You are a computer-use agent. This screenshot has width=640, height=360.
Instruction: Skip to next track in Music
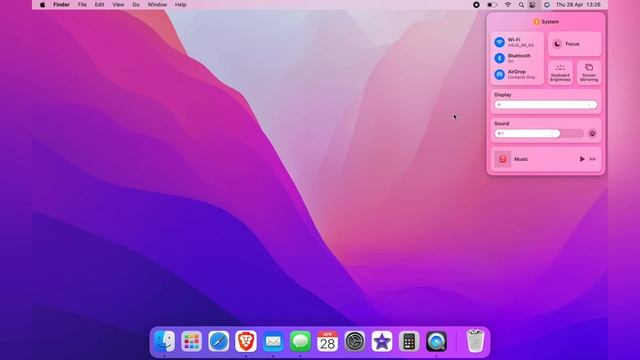[592, 159]
